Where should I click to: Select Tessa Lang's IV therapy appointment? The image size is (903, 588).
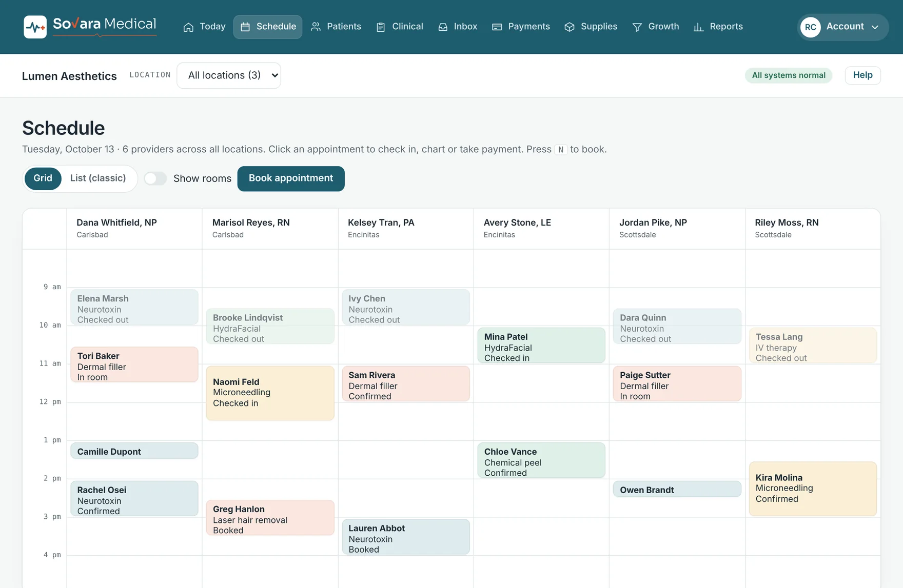coord(813,346)
